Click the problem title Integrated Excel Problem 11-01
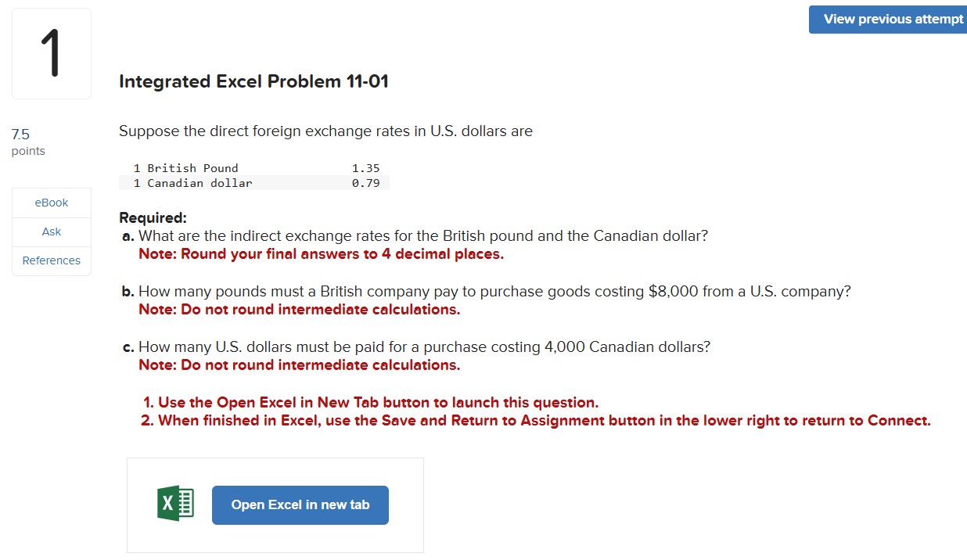The image size is (967, 560). (254, 81)
